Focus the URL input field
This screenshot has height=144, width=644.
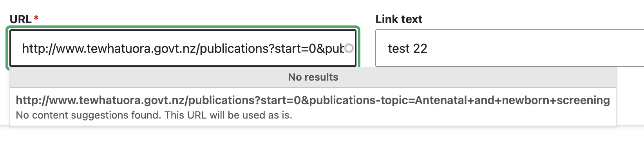coord(183,48)
